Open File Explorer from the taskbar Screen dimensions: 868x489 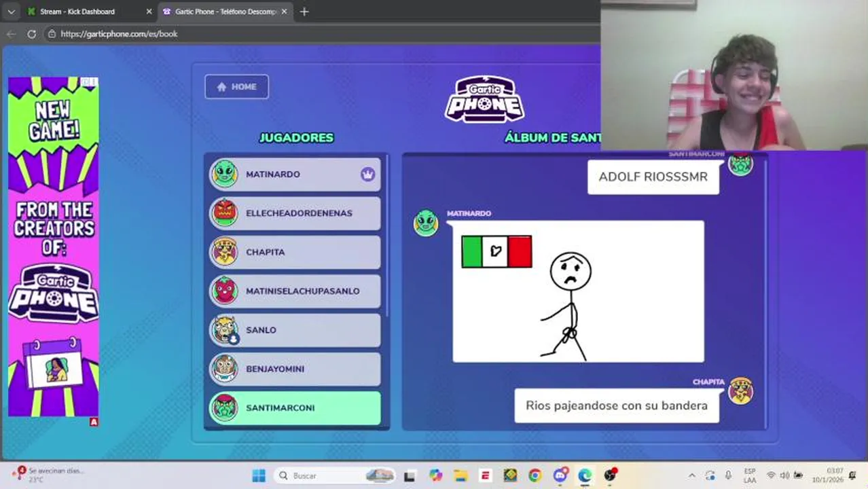pyautogui.click(x=460, y=475)
